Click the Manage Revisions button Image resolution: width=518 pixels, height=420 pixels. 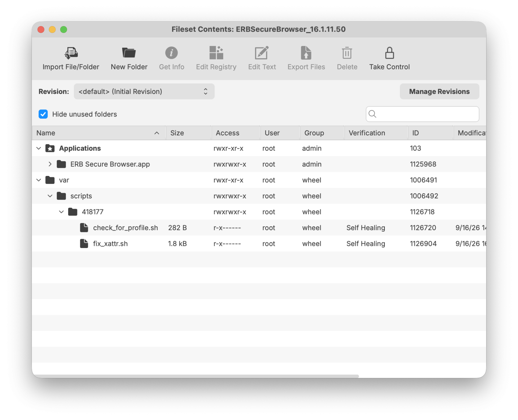click(x=439, y=92)
